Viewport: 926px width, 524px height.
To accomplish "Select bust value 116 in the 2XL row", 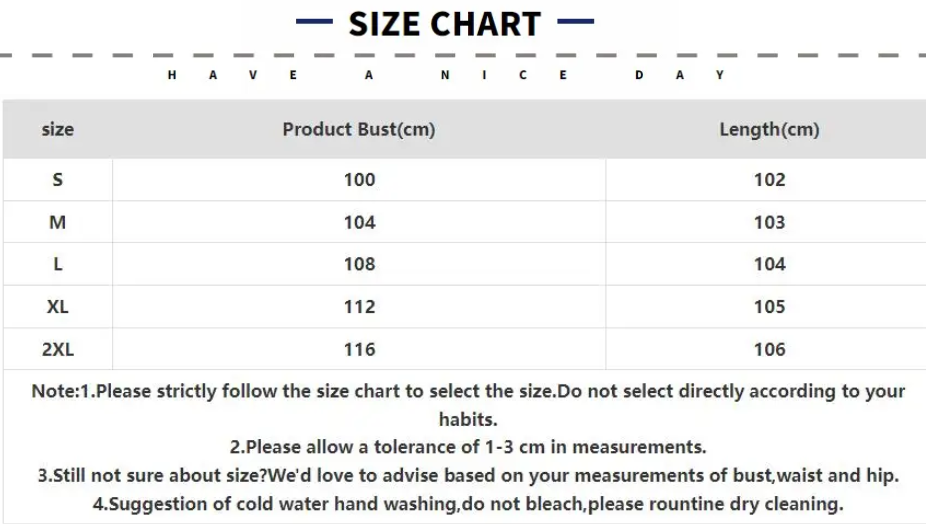I will (359, 349).
